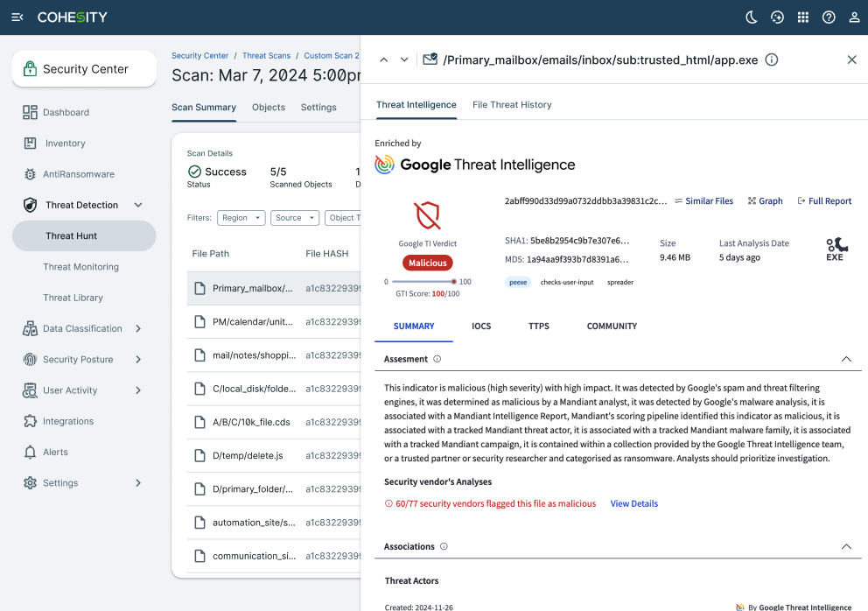Image resolution: width=868 pixels, height=611 pixels.
Task: Open the Region filter dropdown
Action: click(x=241, y=218)
